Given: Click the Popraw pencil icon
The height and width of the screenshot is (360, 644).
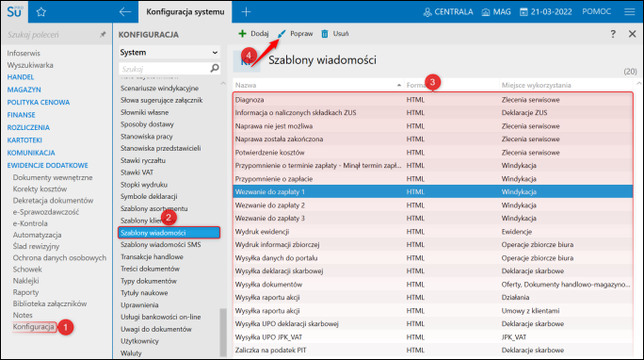Looking at the screenshot, I should point(282,34).
